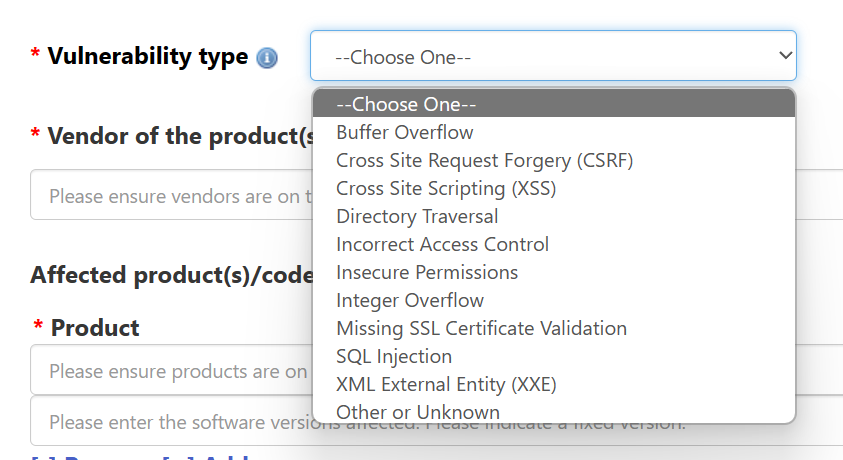Focus the vendor name input field

171,195
